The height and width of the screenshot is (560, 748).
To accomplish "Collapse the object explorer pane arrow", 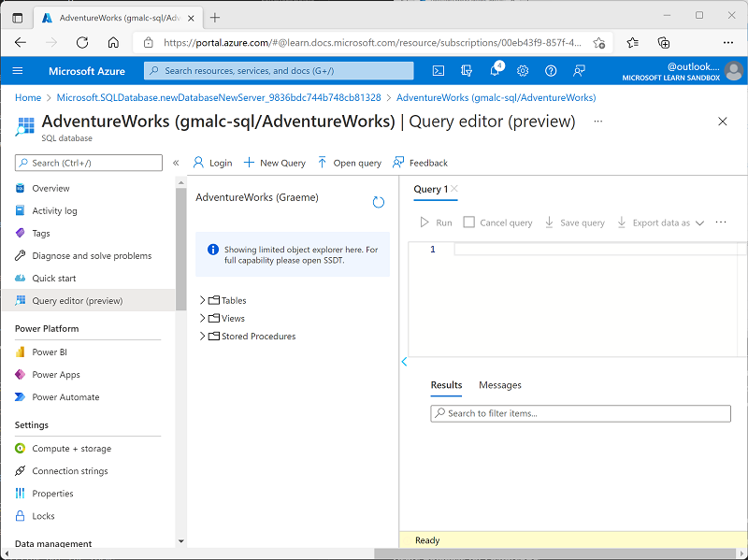I will tap(404, 362).
